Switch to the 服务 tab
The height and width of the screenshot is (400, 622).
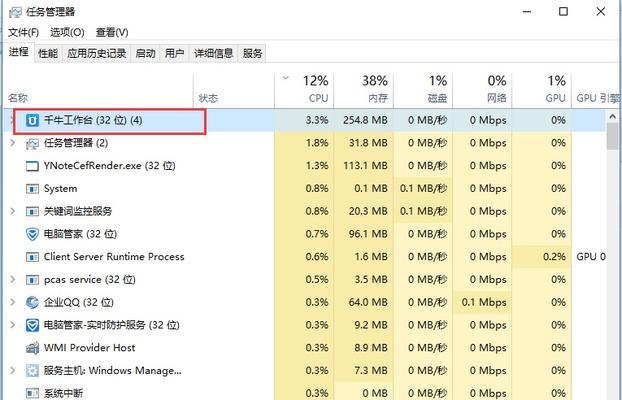[253, 53]
